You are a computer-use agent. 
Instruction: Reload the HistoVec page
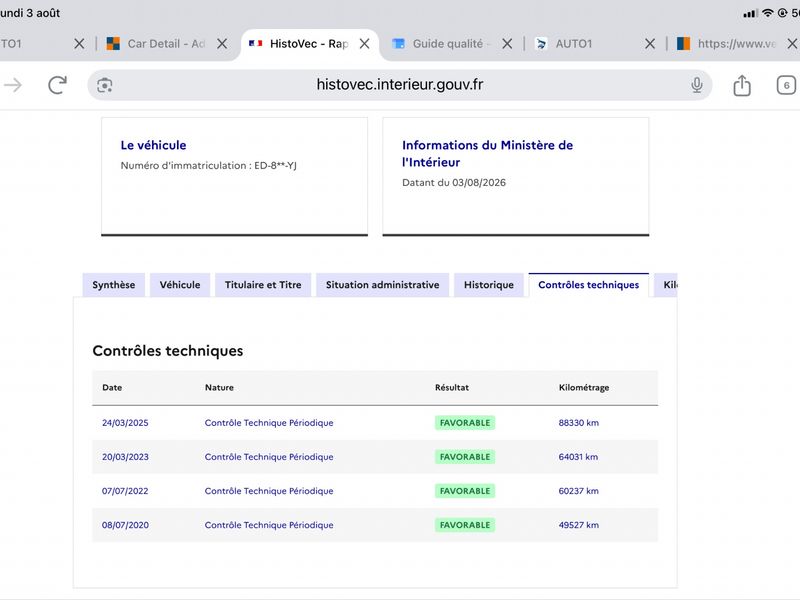click(58, 85)
